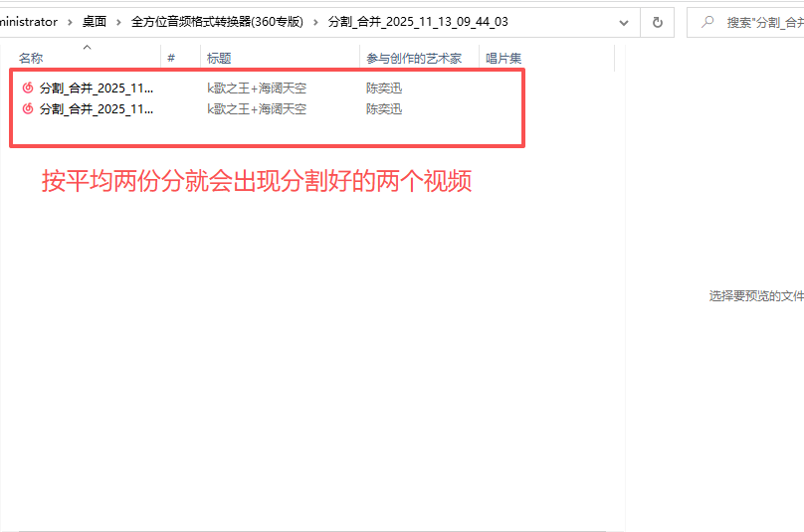Click first row artist 陈奕迅

click(384, 89)
